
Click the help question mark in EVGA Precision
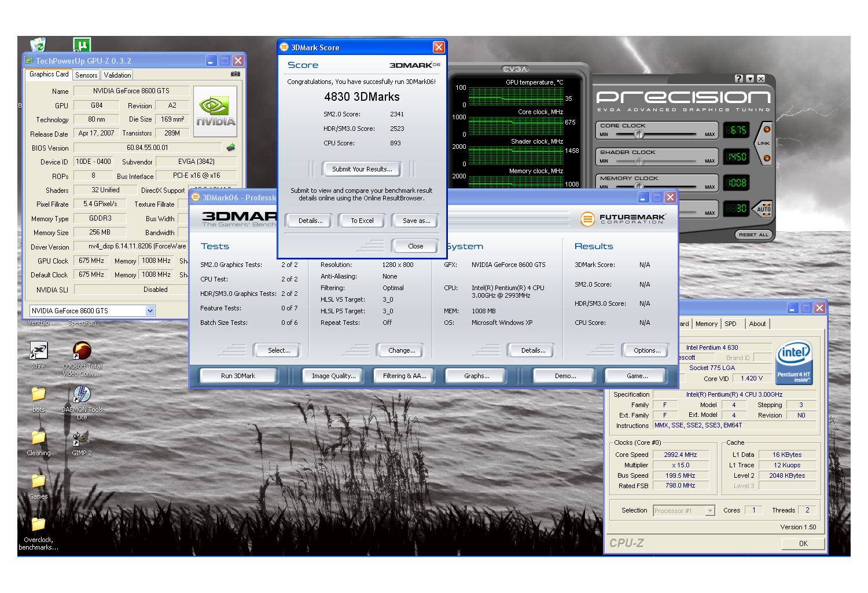[739, 79]
